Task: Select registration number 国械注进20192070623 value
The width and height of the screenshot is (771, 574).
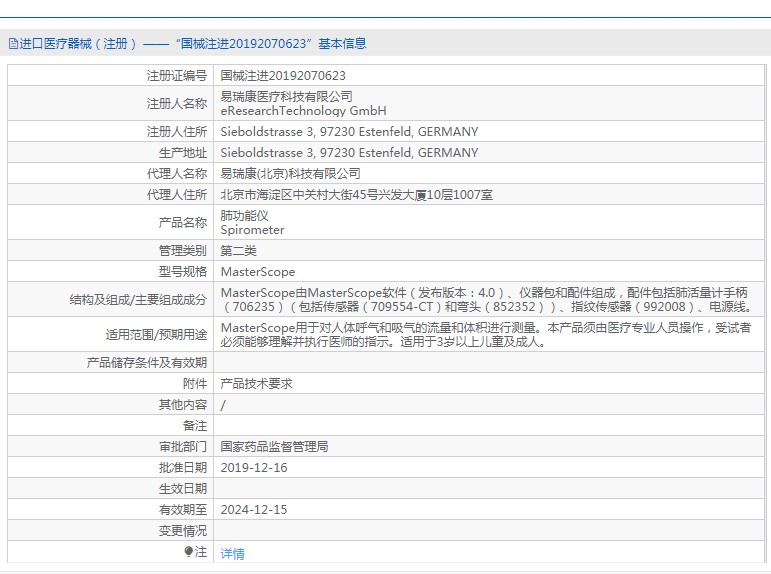Action: click(x=283, y=76)
